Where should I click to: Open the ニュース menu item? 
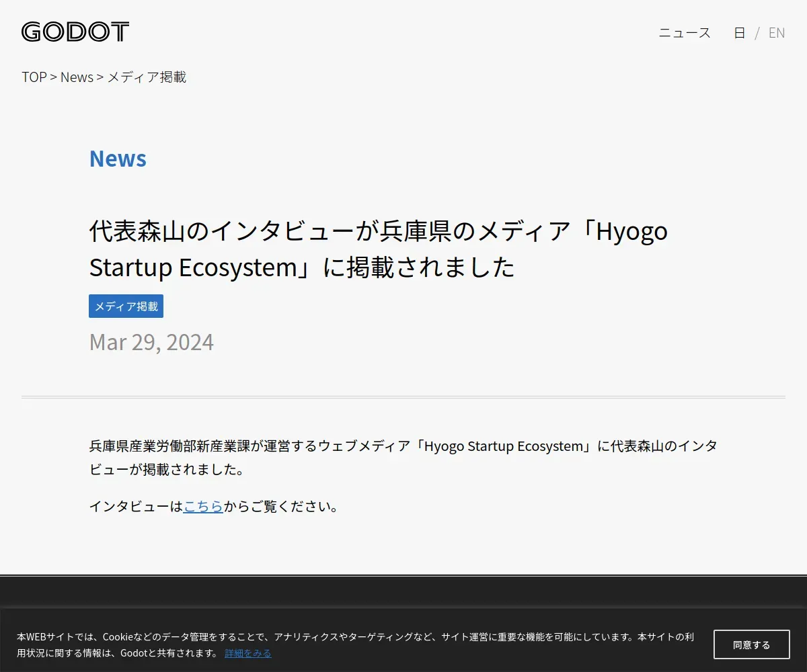pyautogui.click(x=685, y=32)
